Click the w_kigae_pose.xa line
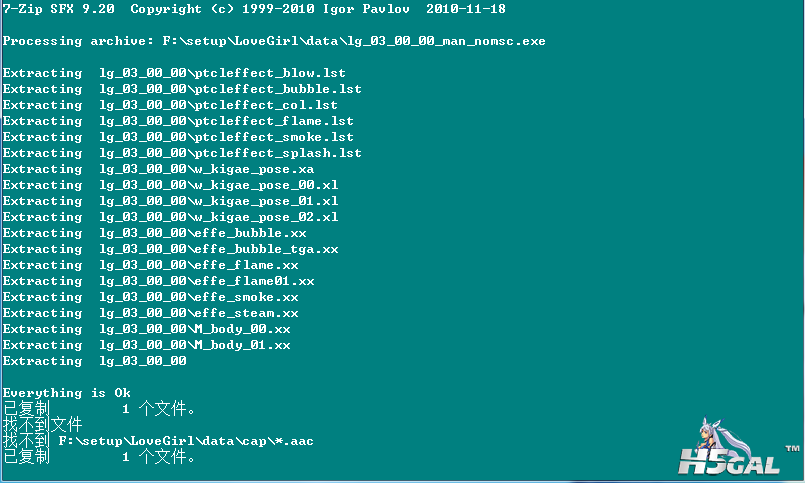This screenshot has height=483, width=805. (158, 169)
